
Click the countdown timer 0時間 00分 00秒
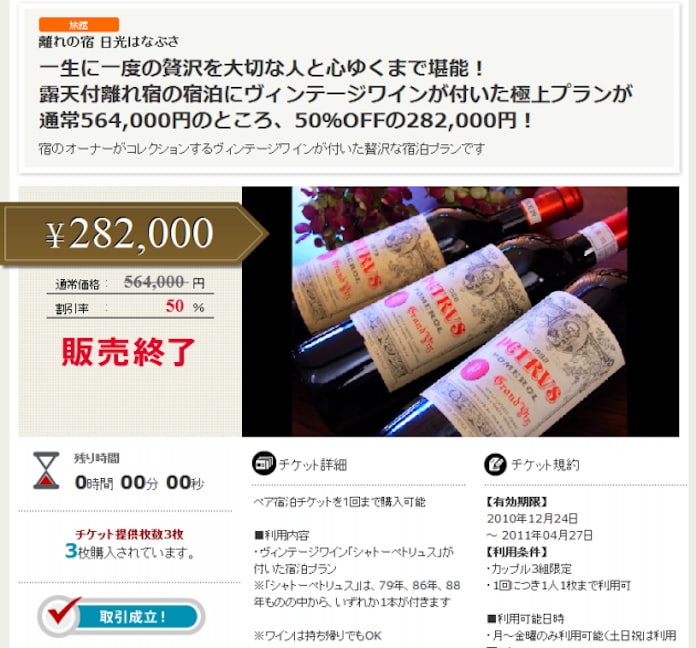tap(139, 482)
